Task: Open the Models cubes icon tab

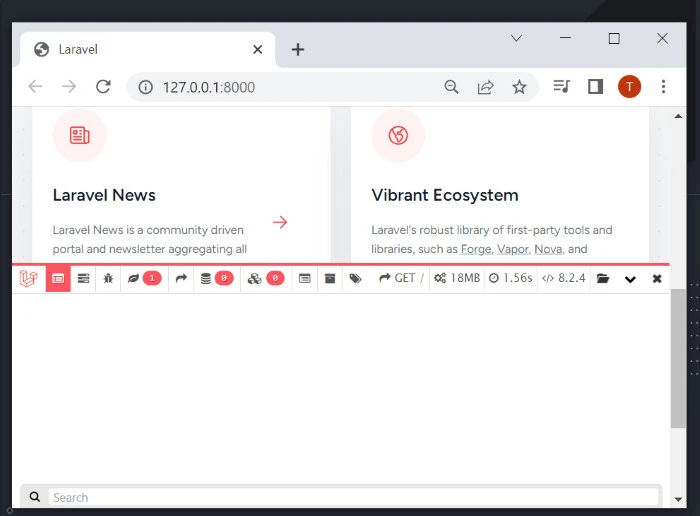Action: [265, 278]
